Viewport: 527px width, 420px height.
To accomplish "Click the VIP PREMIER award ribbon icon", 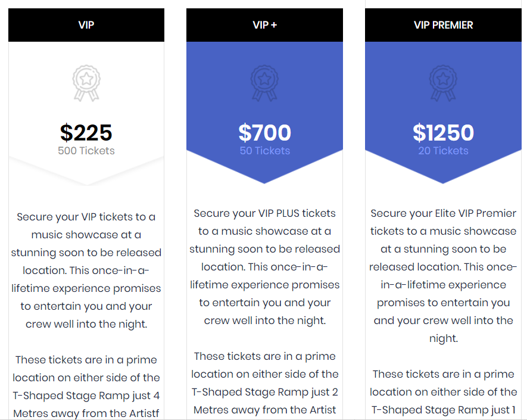I will pyautogui.click(x=443, y=83).
